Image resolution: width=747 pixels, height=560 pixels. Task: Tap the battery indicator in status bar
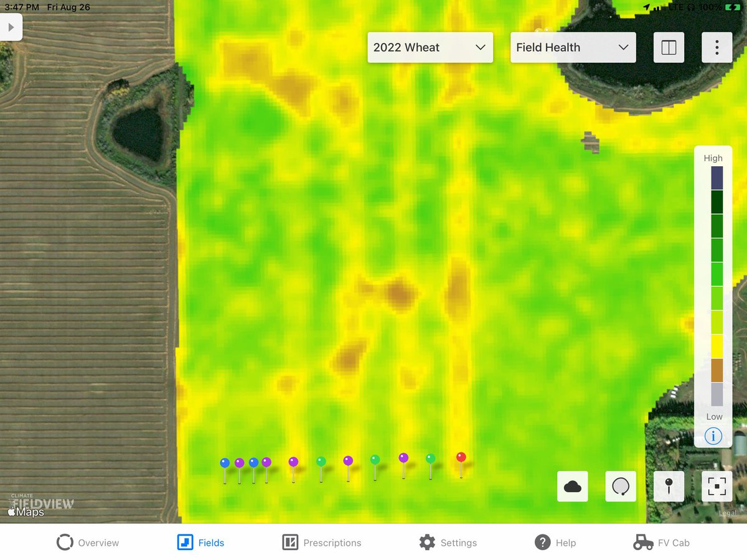click(x=732, y=7)
